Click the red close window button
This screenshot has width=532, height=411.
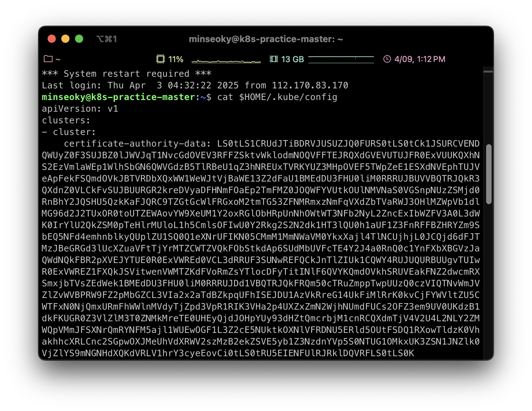pos(52,39)
